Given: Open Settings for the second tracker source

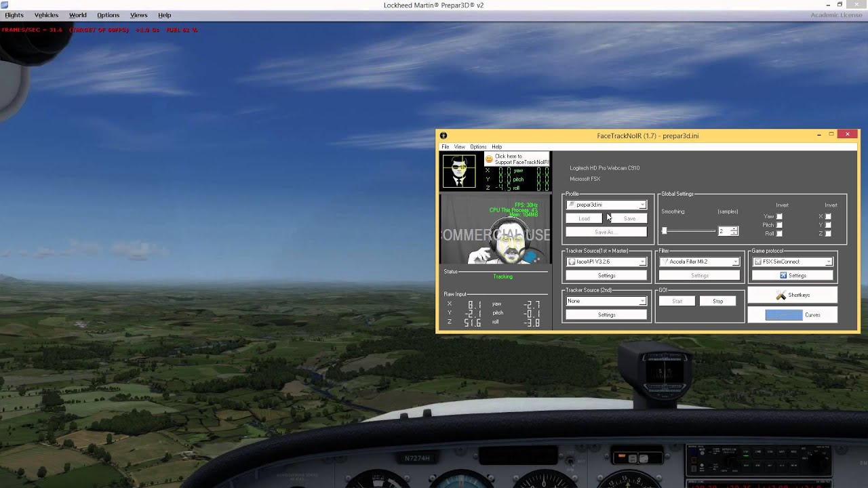Looking at the screenshot, I should 606,315.
